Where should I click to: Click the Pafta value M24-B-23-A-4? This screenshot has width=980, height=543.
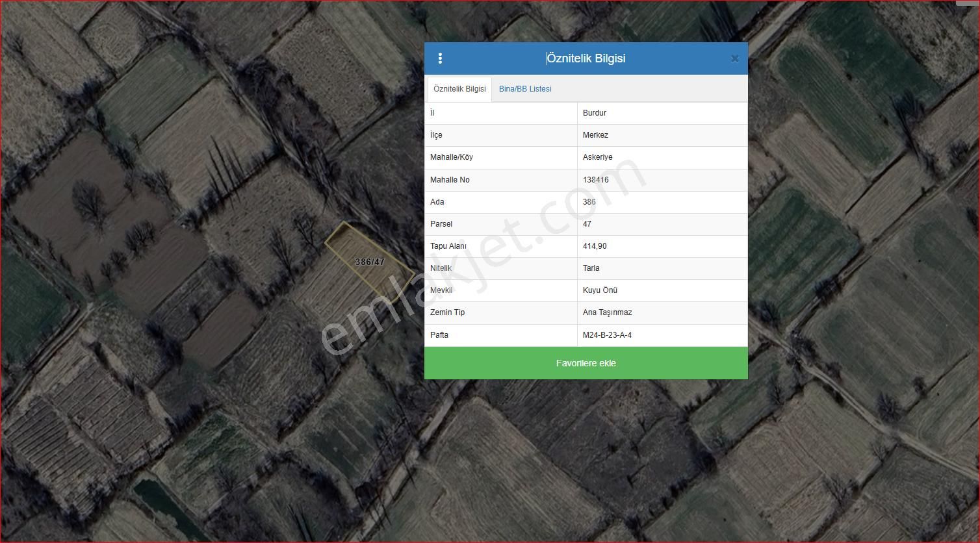pos(607,335)
